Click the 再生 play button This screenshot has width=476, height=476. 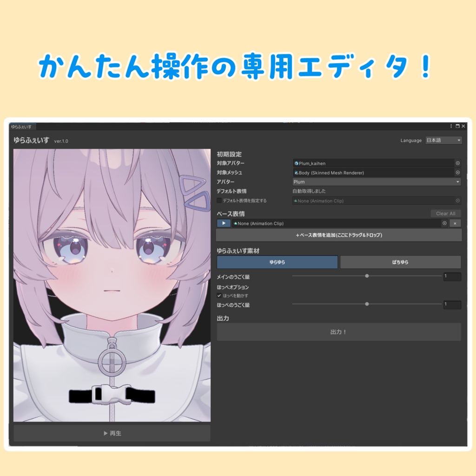coord(112,433)
